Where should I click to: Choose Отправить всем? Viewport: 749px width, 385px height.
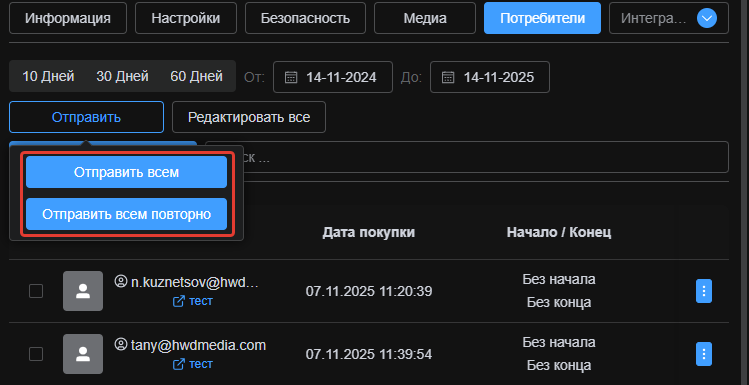pos(127,172)
